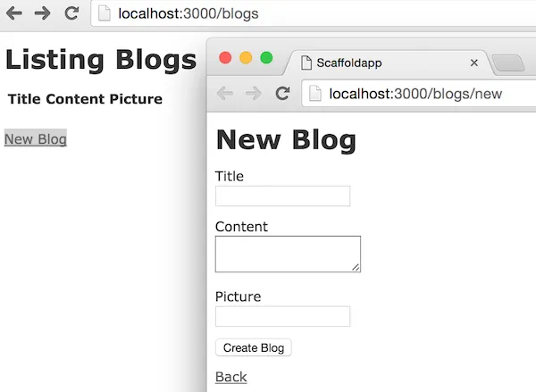
Task: Click page icon in blogs/new address bar
Action: [315, 93]
